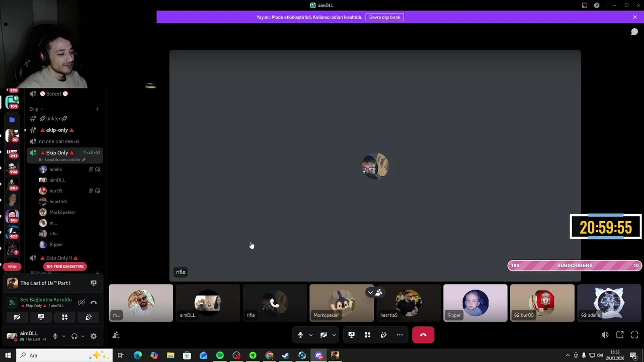
Task: Open camera options arrow in call bar
Action: tap(334, 335)
